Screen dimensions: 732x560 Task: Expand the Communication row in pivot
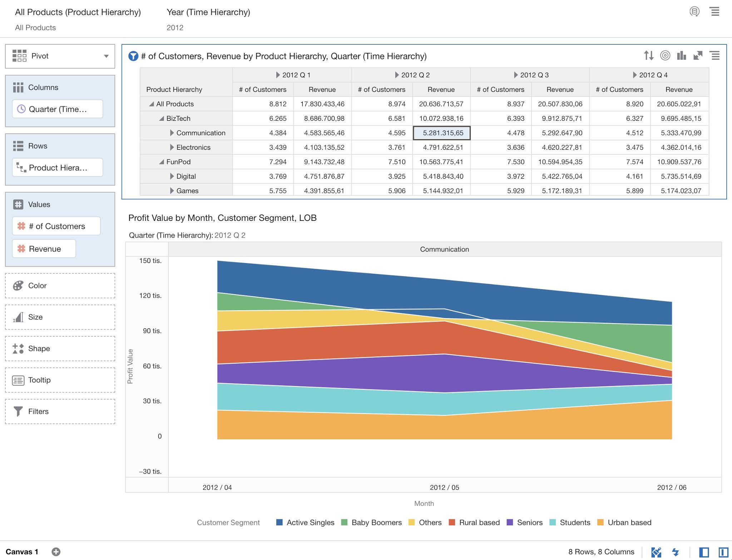click(x=172, y=133)
